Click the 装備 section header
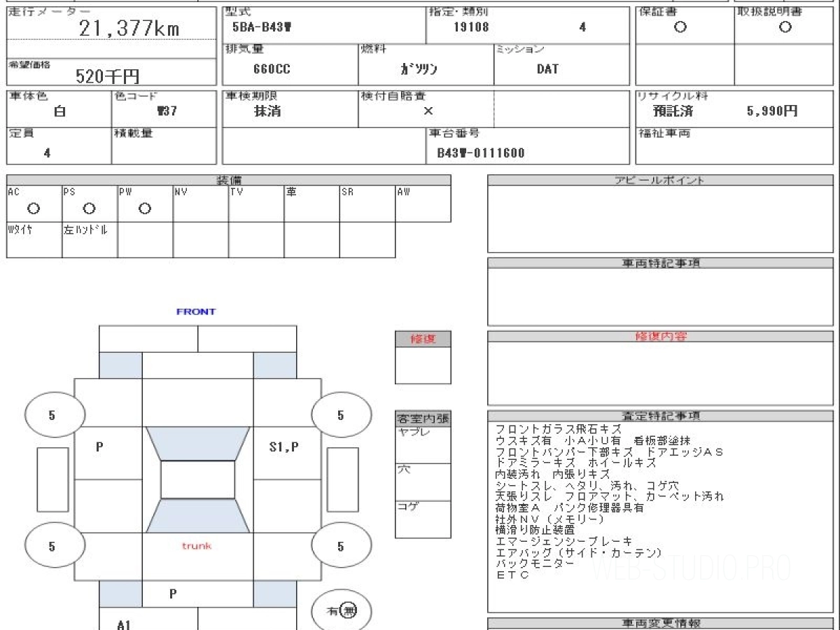Screen dimensions: 840x630 tap(229, 180)
